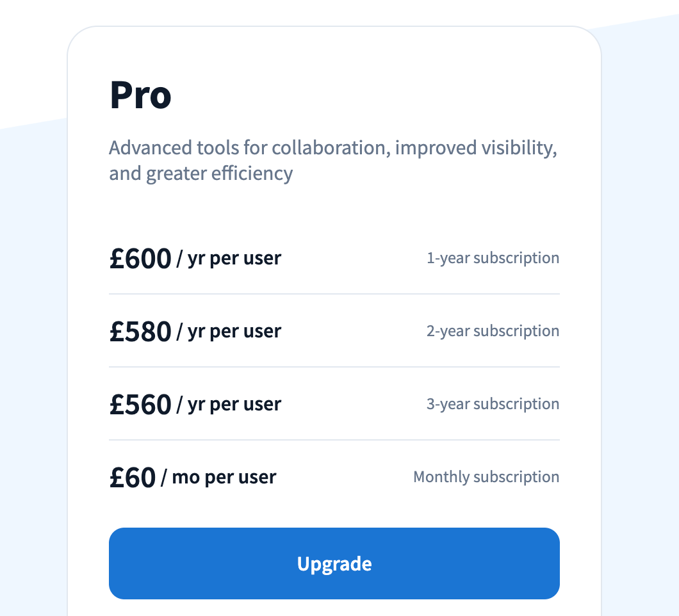This screenshot has width=679, height=616.
Task: Click the "and greater efficiency" text line
Action: (200, 174)
